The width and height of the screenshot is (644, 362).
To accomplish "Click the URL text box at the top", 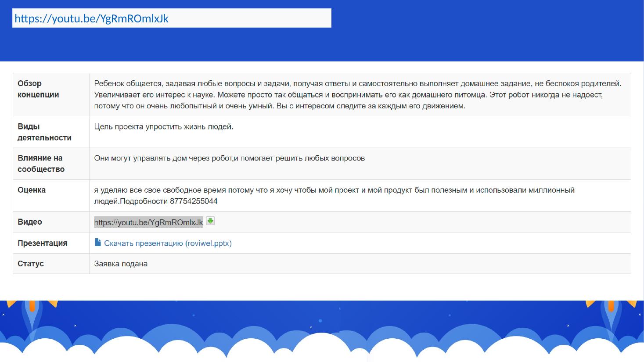I will [172, 18].
